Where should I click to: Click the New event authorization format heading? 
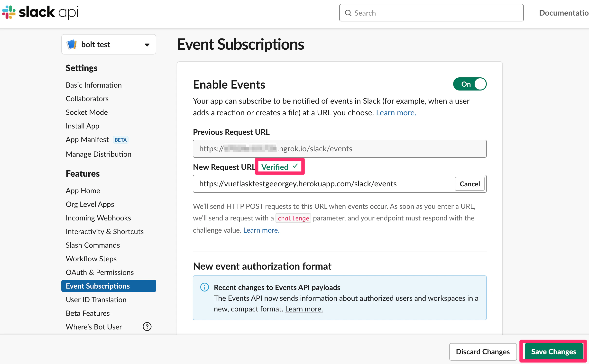pos(262,266)
